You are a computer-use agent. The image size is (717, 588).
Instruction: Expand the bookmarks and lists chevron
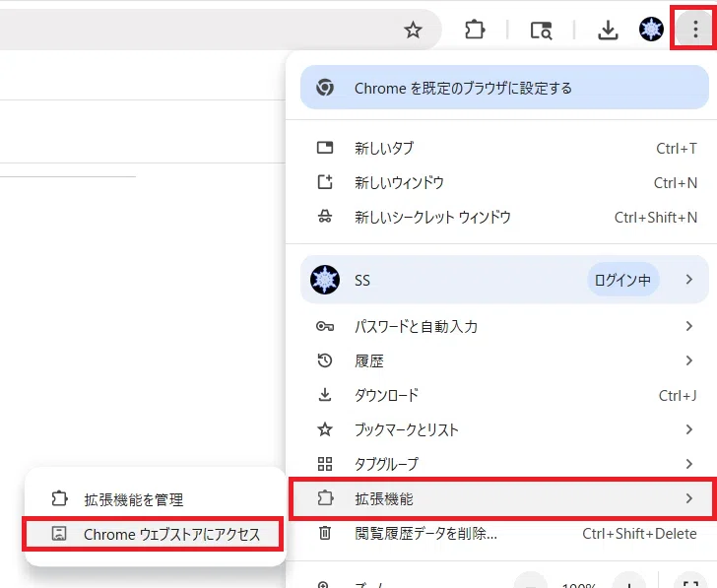click(x=689, y=429)
